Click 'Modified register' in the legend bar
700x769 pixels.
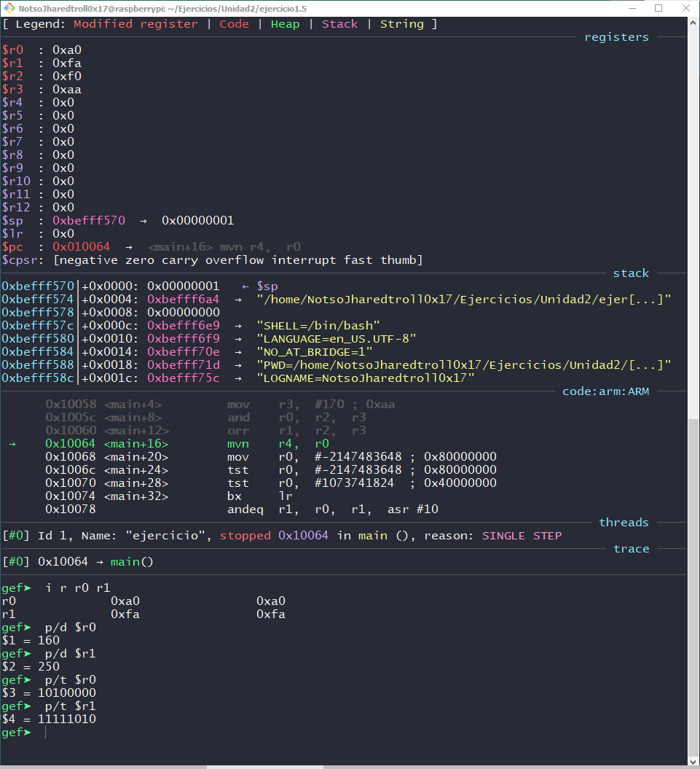point(135,23)
